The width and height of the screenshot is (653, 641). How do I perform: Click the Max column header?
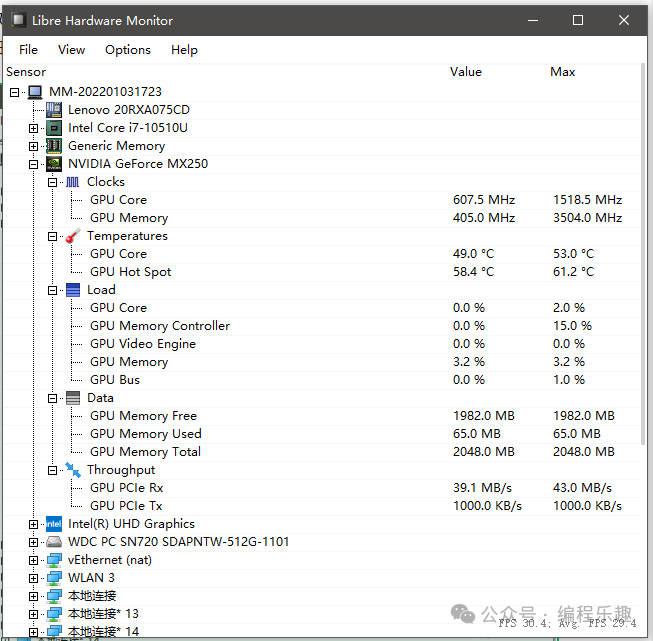pyautogui.click(x=563, y=72)
